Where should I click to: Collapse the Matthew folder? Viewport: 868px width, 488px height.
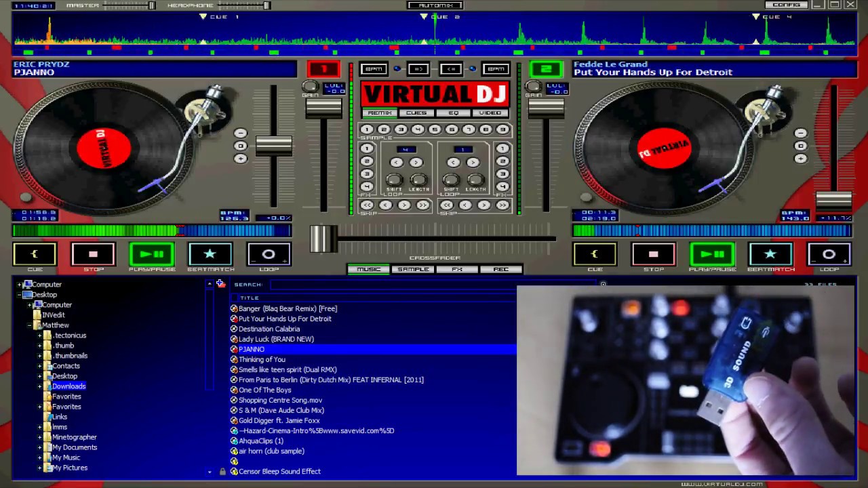click(29, 325)
